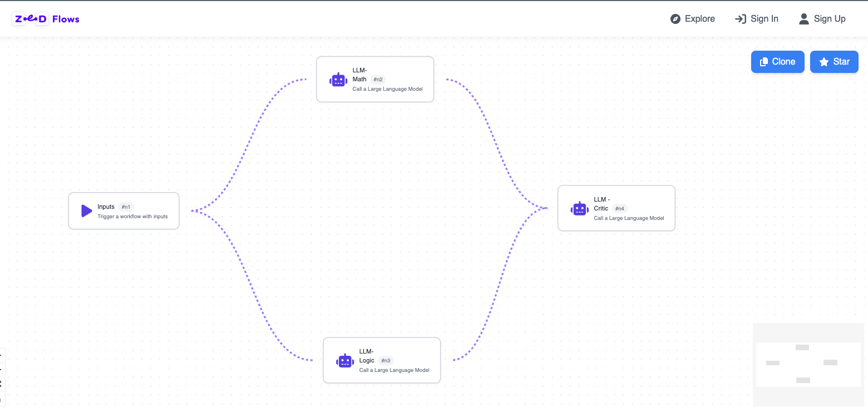Select the #n2 badge on LLM-Math node
The image size is (868, 412).
[378, 80]
